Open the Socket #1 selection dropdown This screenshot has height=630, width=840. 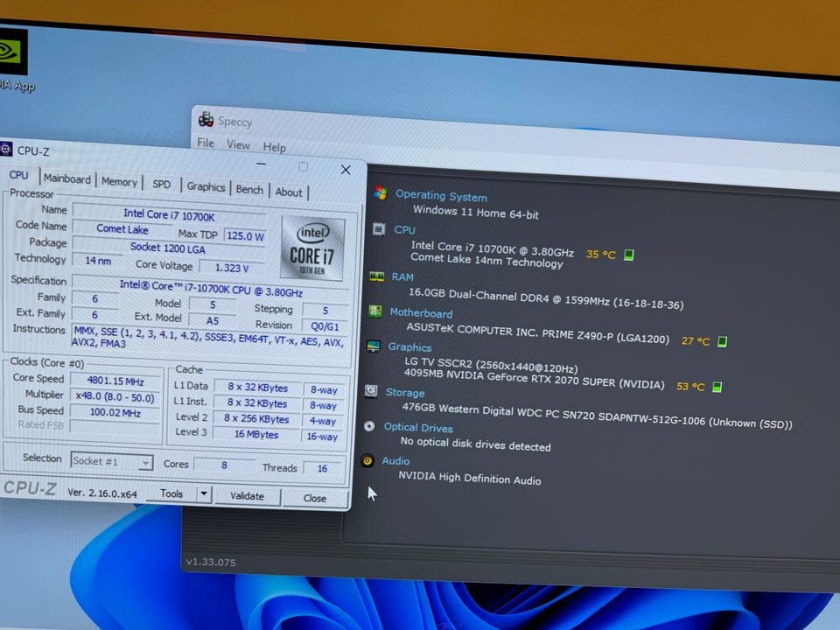[145, 462]
